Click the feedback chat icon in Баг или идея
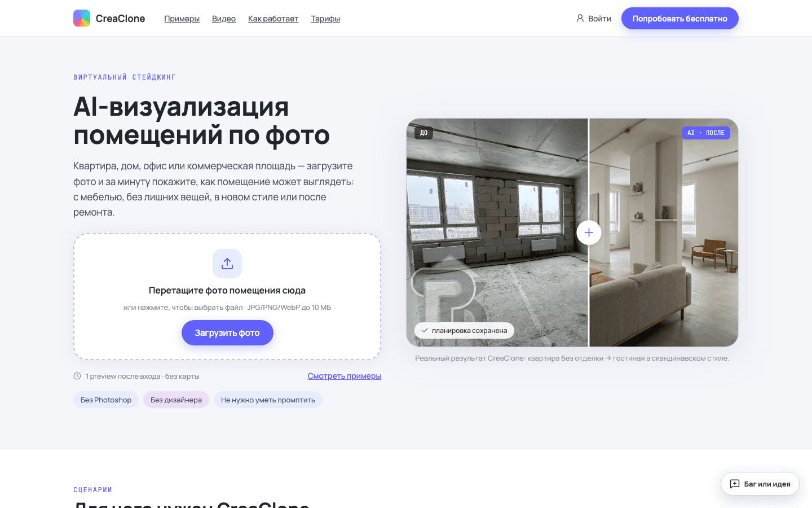This screenshot has width=812, height=508. [x=735, y=484]
